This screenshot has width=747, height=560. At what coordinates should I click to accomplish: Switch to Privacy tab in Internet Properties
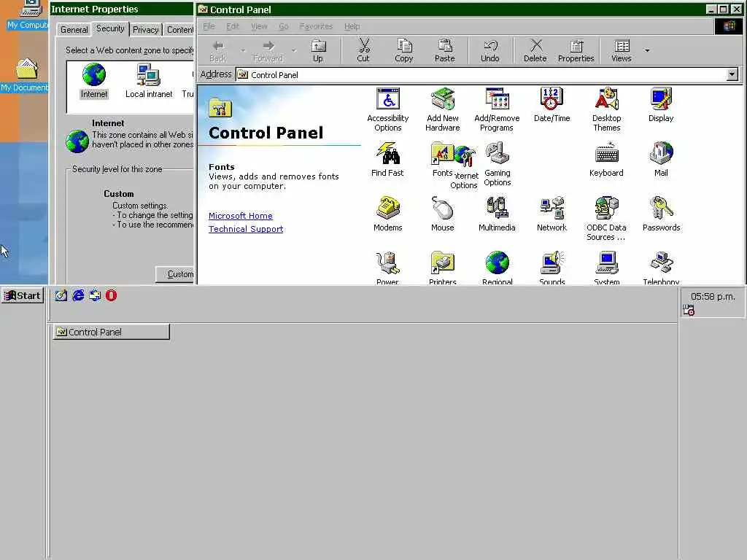145,29
